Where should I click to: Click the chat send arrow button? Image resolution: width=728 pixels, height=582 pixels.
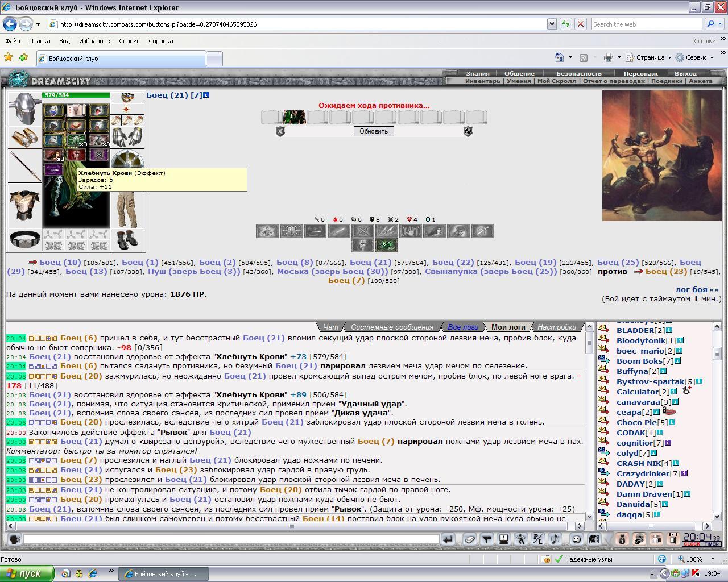(x=448, y=539)
